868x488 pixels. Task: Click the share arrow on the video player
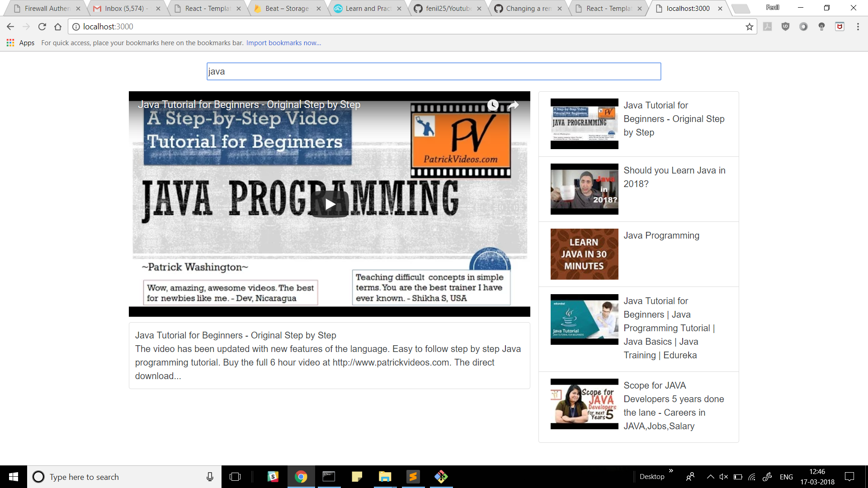click(x=513, y=105)
